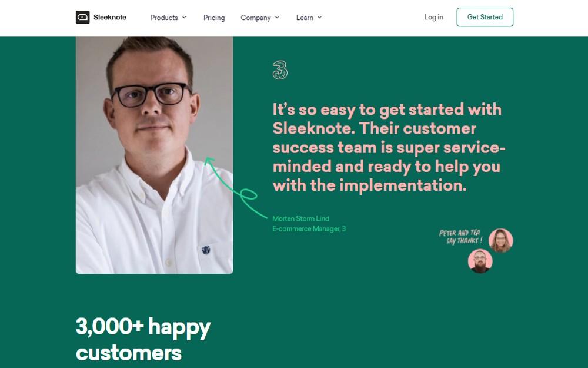Click the 3 company logo icon

(x=280, y=70)
